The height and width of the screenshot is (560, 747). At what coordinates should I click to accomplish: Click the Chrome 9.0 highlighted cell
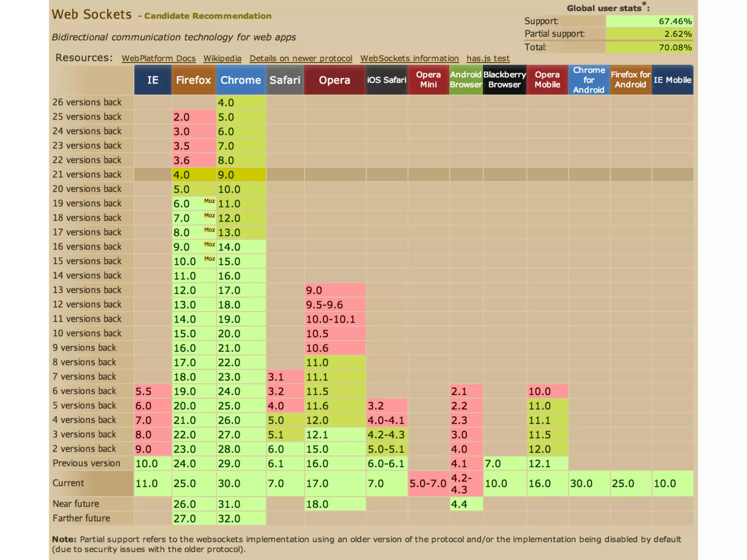click(x=241, y=175)
